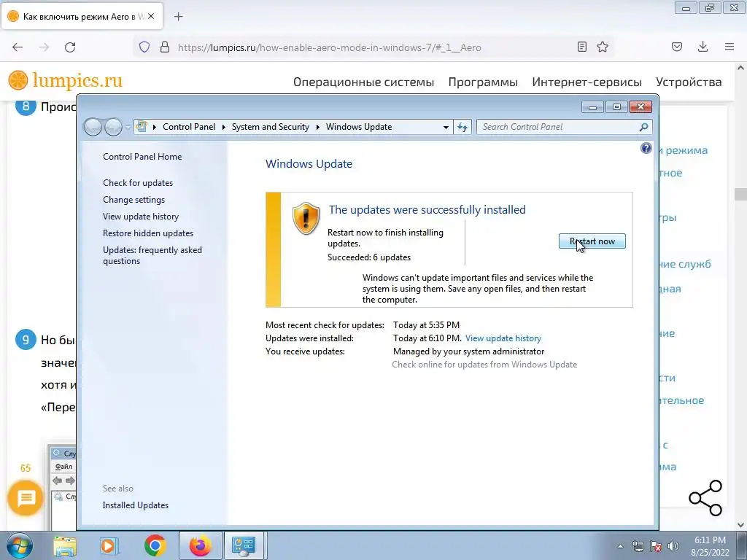
Task: Click the volume speaker tray icon
Action: click(673, 546)
